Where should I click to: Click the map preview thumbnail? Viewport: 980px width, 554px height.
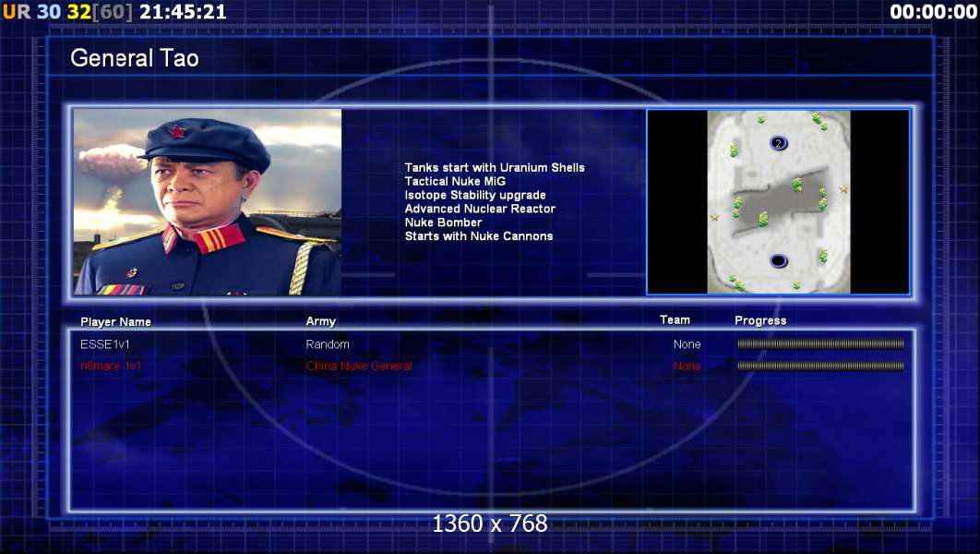coord(778,201)
